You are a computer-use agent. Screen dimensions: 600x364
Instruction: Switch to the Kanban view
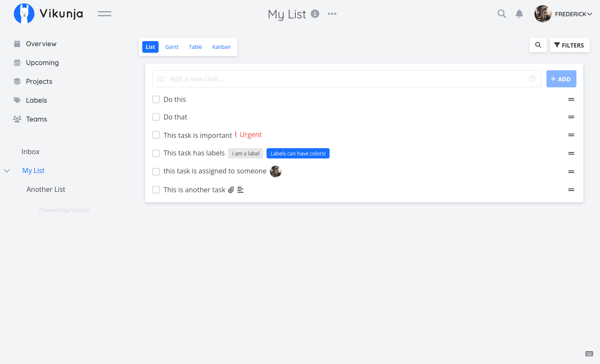[x=221, y=47]
